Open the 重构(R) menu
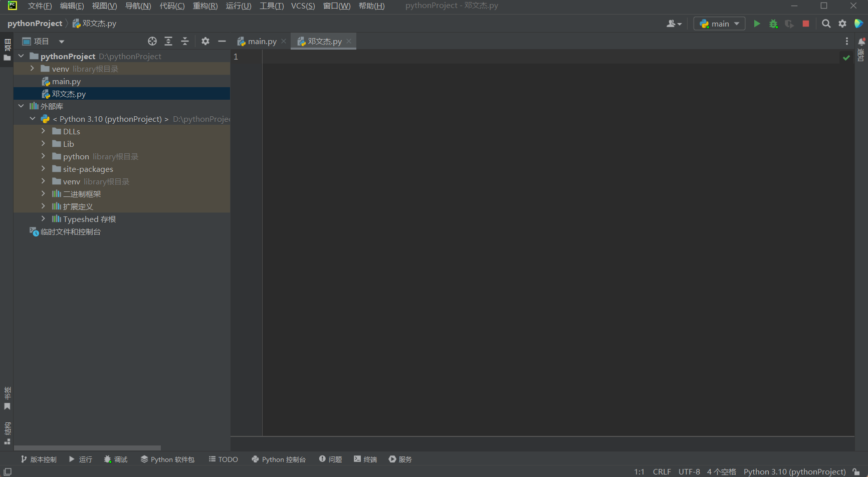868x477 pixels. coord(205,6)
